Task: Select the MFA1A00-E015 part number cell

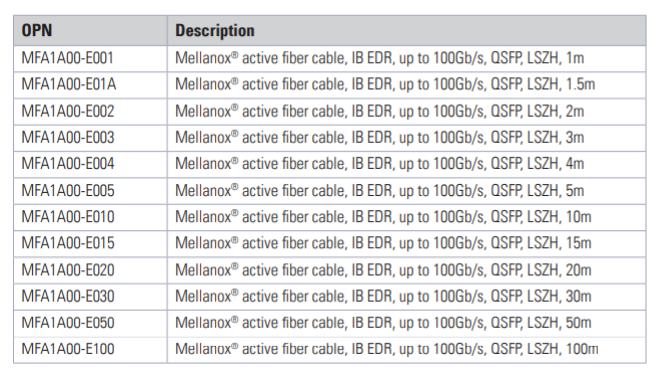Action: pos(90,244)
